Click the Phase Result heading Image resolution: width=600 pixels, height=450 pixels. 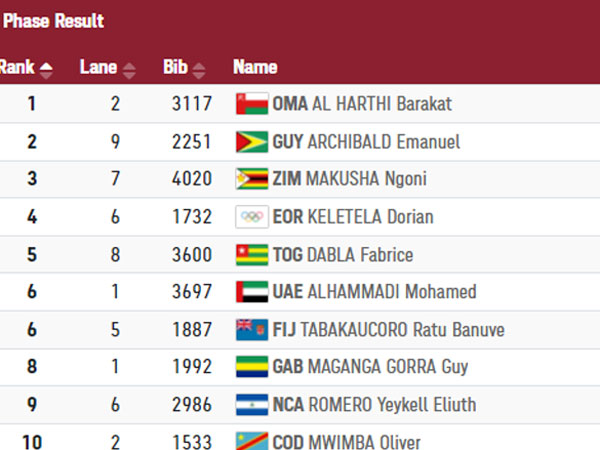(x=54, y=20)
